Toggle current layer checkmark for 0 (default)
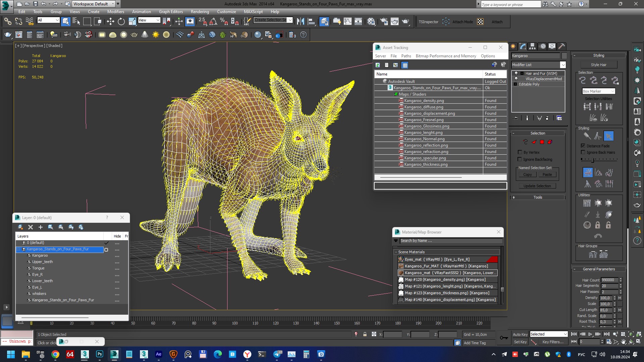 (106, 243)
